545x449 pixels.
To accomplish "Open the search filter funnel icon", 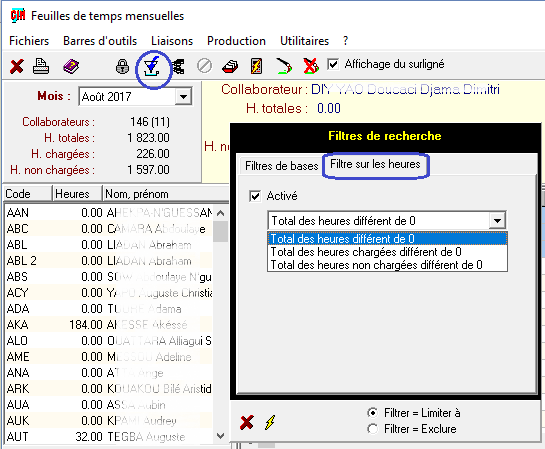I will [152, 67].
